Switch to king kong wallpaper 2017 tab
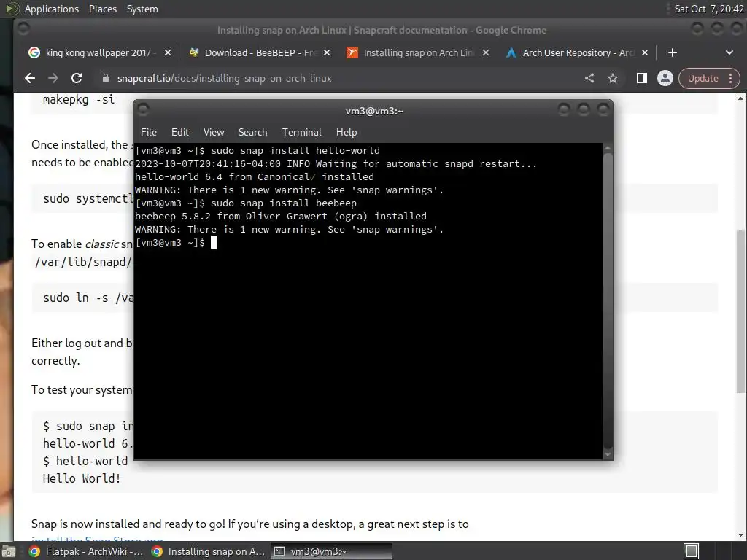This screenshot has width=747, height=560. [x=98, y=52]
